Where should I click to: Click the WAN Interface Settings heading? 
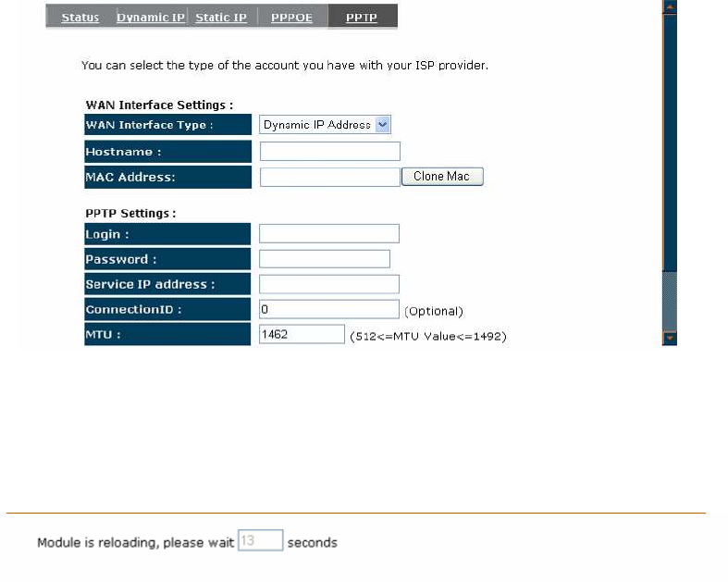pyautogui.click(x=159, y=105)
